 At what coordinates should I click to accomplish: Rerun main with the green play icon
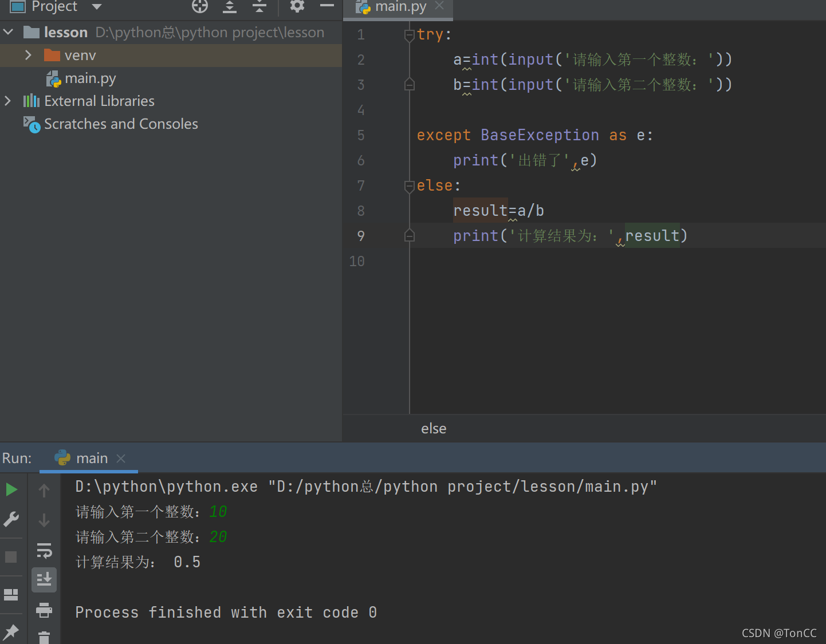[x=11, y=489]
